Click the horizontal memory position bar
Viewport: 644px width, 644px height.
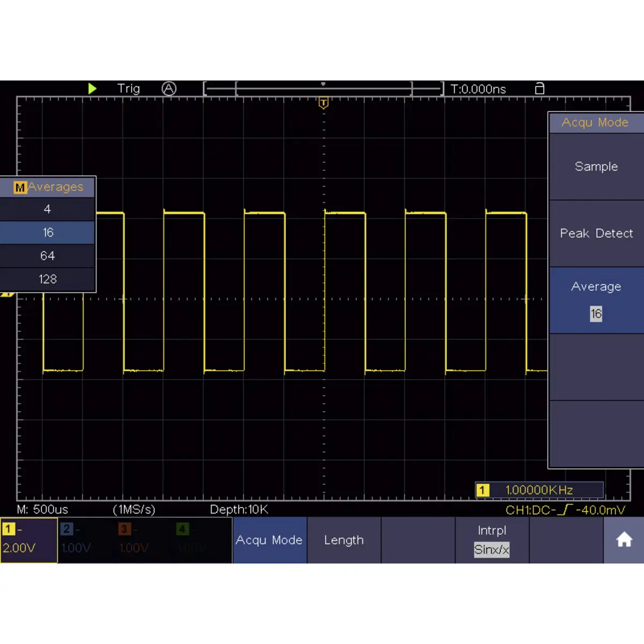point(324,89)
